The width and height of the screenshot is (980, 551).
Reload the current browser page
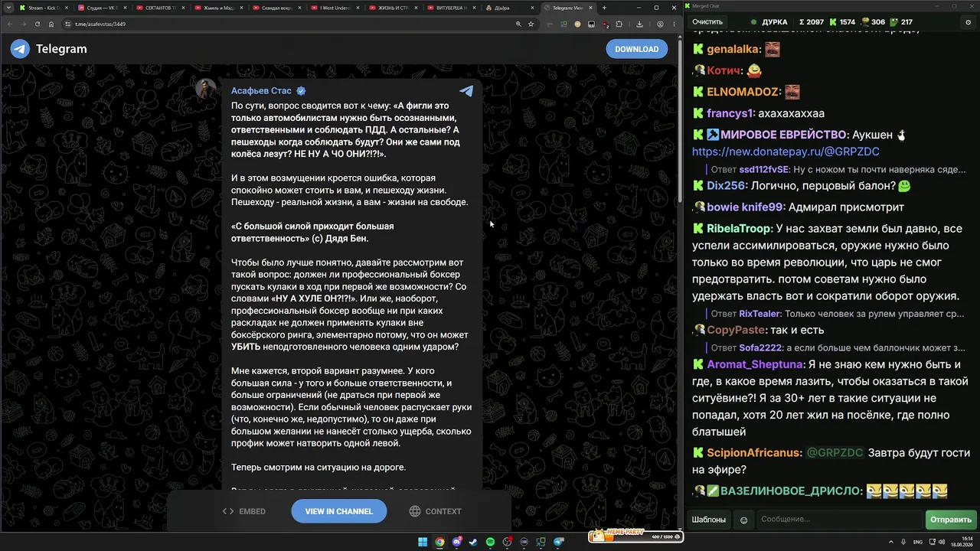point(38,24)
